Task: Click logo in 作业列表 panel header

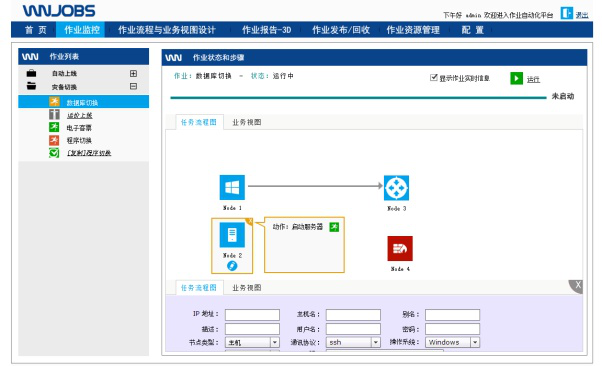Action: click(x=30, y=57)
